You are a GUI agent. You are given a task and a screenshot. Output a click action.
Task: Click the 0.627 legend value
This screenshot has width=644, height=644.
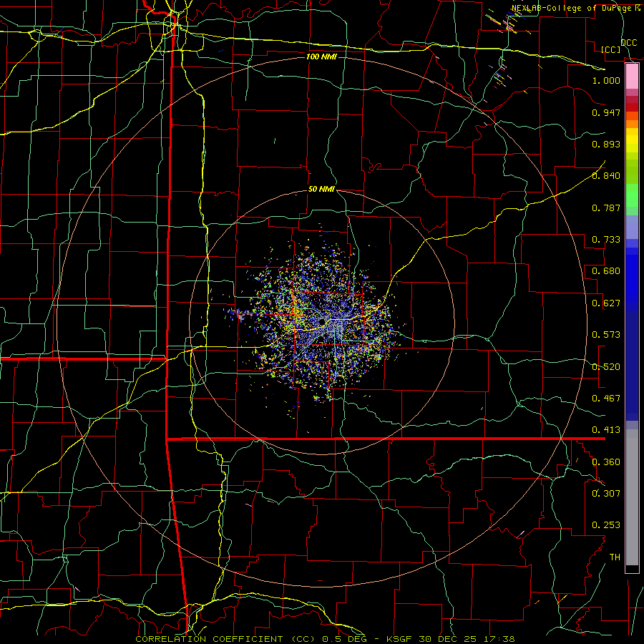click(606, 303)
